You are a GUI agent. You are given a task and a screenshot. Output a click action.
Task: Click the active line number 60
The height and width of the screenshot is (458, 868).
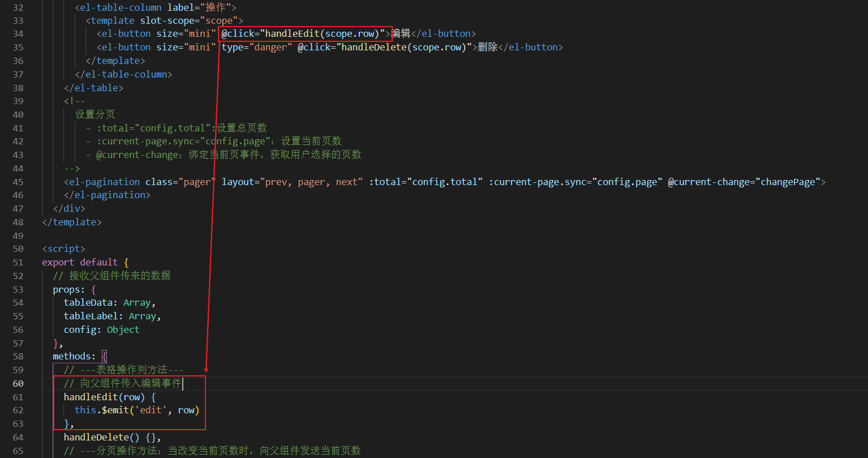(x=18, y=384)
